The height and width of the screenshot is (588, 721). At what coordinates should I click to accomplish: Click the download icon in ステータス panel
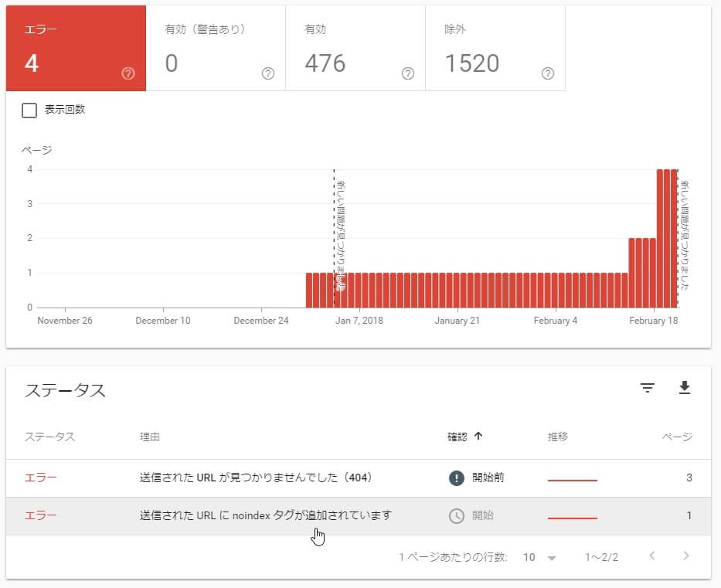coord(684,388)
